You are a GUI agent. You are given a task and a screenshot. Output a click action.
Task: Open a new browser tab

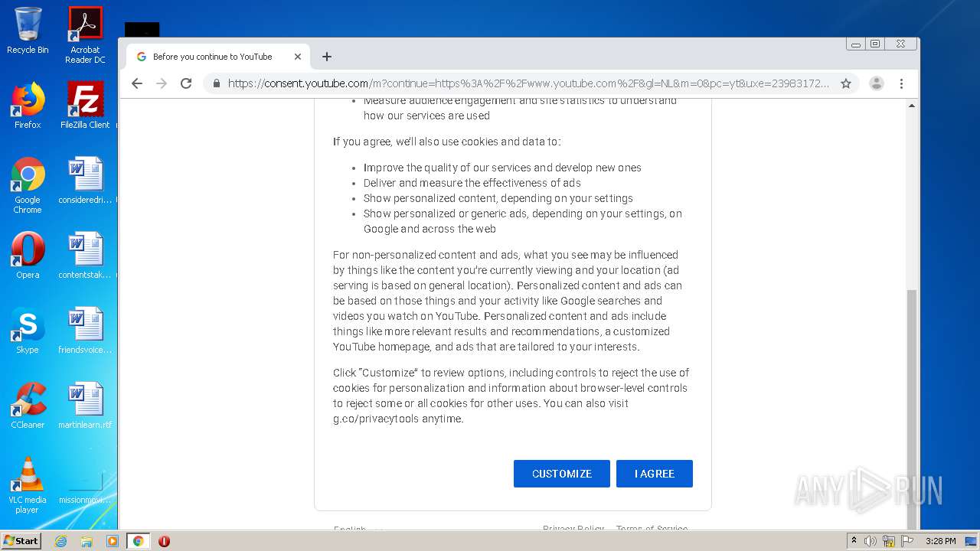coord(327,57)
